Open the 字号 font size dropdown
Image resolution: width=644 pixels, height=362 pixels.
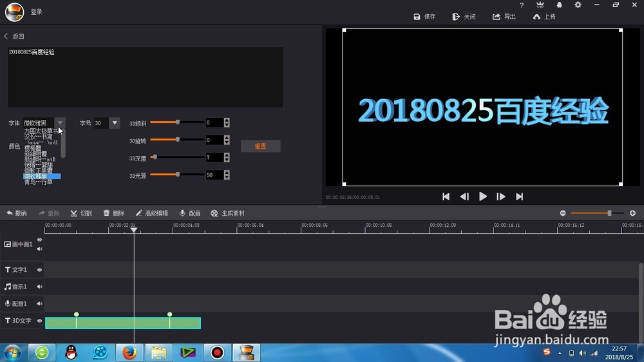point(115,123)
